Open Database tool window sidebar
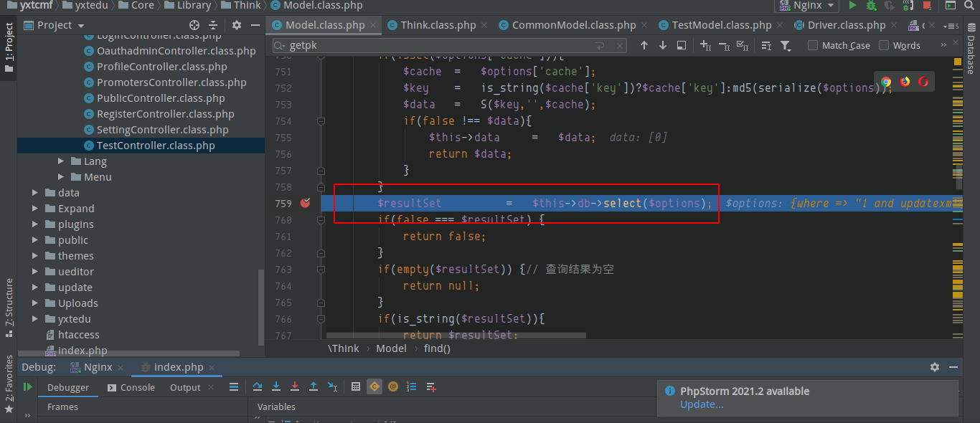Screen dimensions: 980x423 (x=970, y=50)
